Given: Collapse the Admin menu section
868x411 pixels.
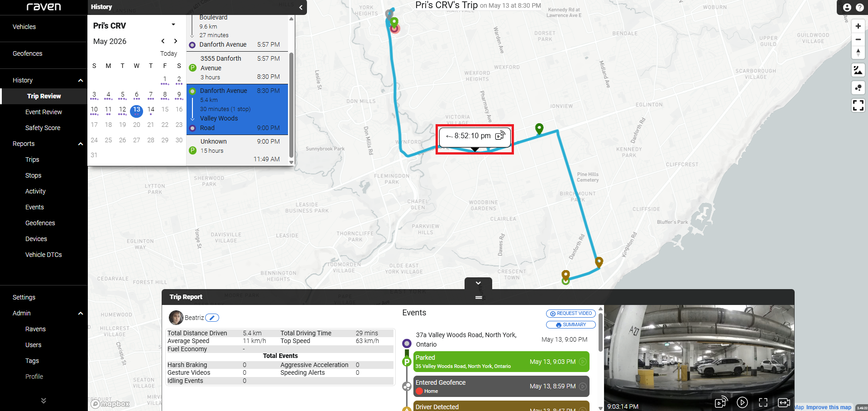Looking at the screenshot, I should [x=81, y=313].
